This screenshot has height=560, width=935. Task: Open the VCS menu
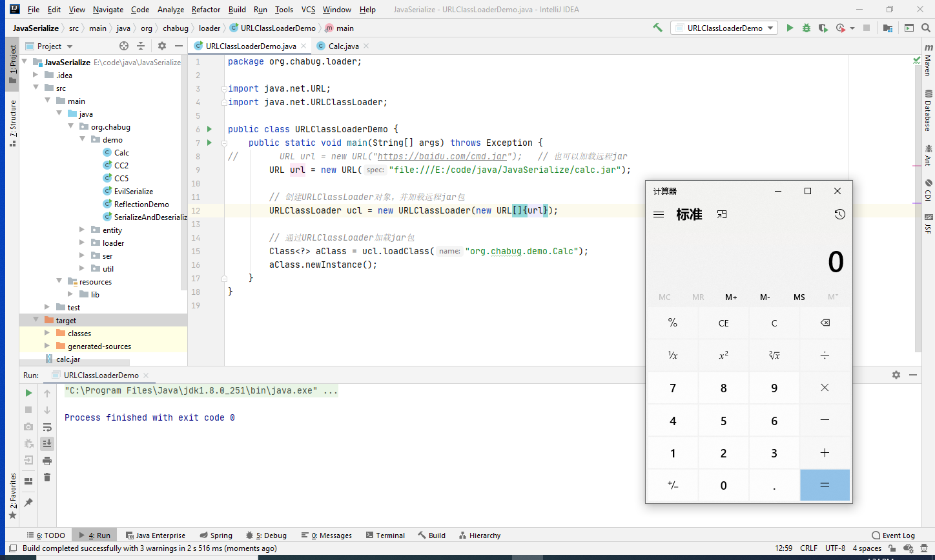click(308, 10)
